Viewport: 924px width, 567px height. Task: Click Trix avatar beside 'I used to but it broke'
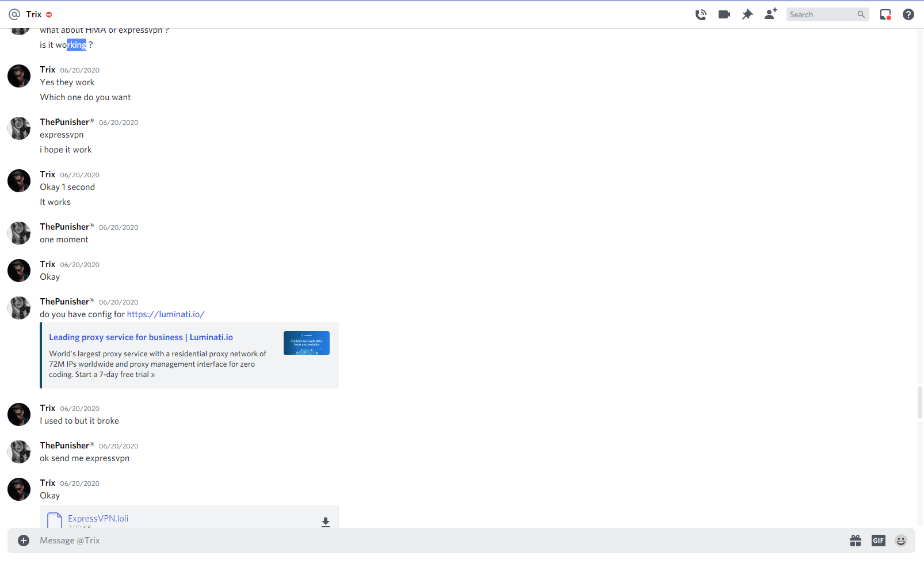(x=19, y=414)
